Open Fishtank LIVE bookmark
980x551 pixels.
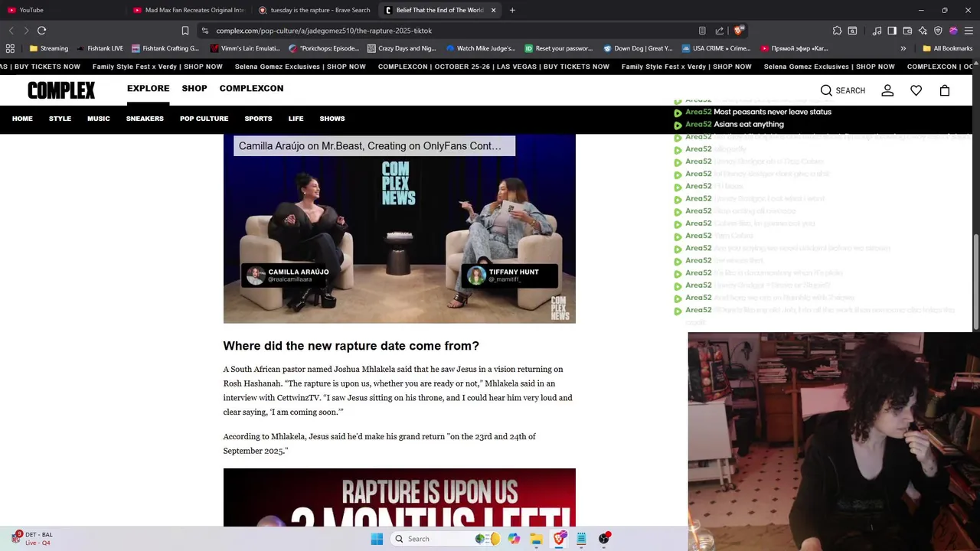(100, 48)
